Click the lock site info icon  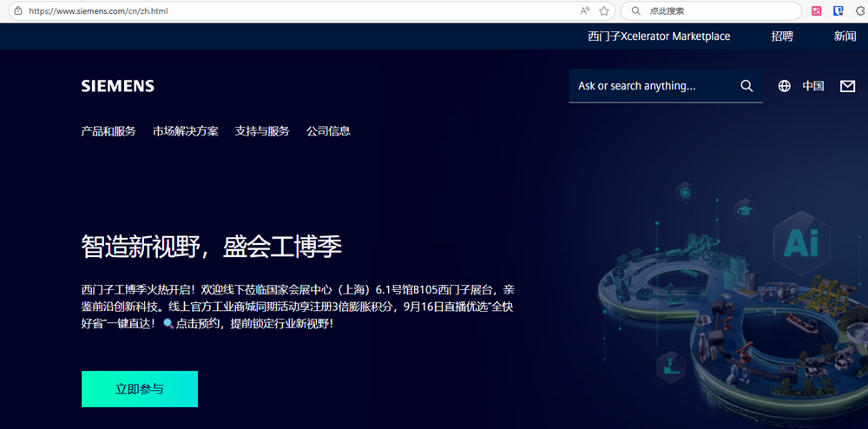[16, 11]
